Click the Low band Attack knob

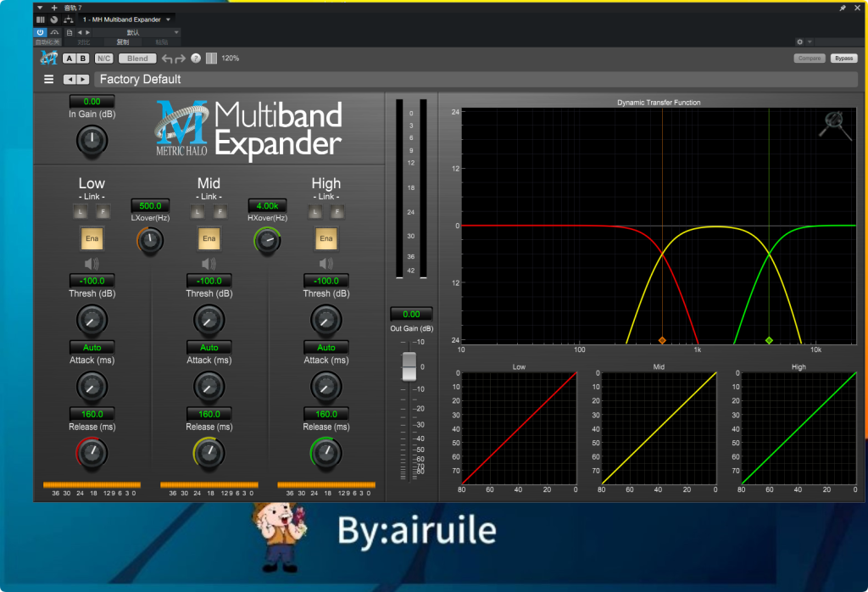coord(92,387)
